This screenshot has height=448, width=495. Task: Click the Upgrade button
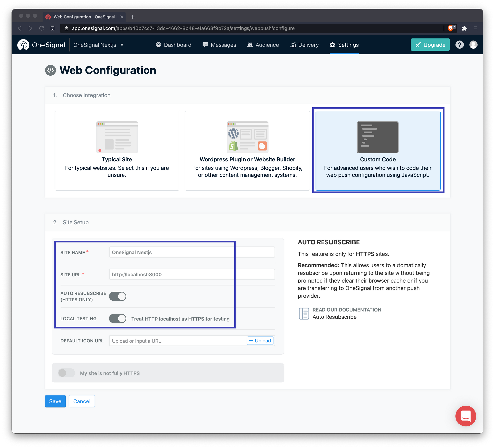click(x=430, y=45)
